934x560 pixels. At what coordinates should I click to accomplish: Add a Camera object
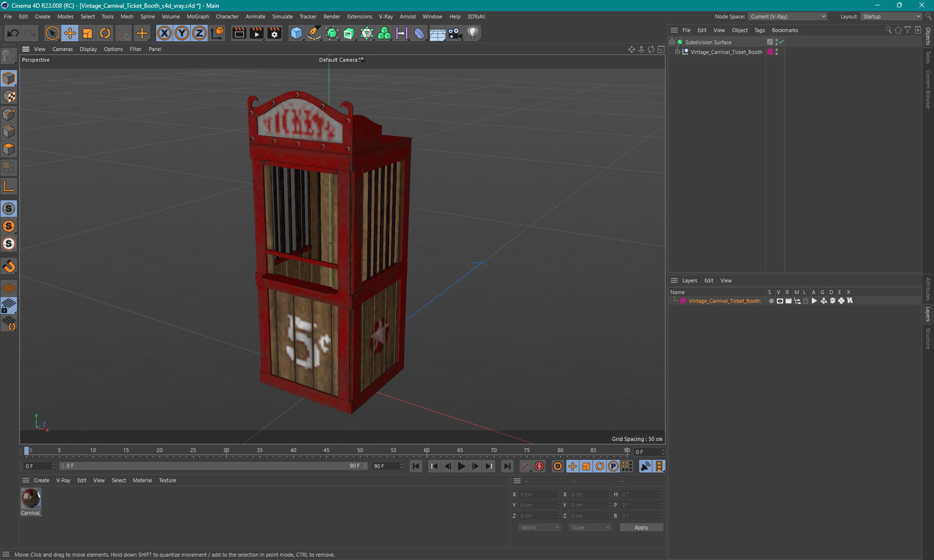455,33
